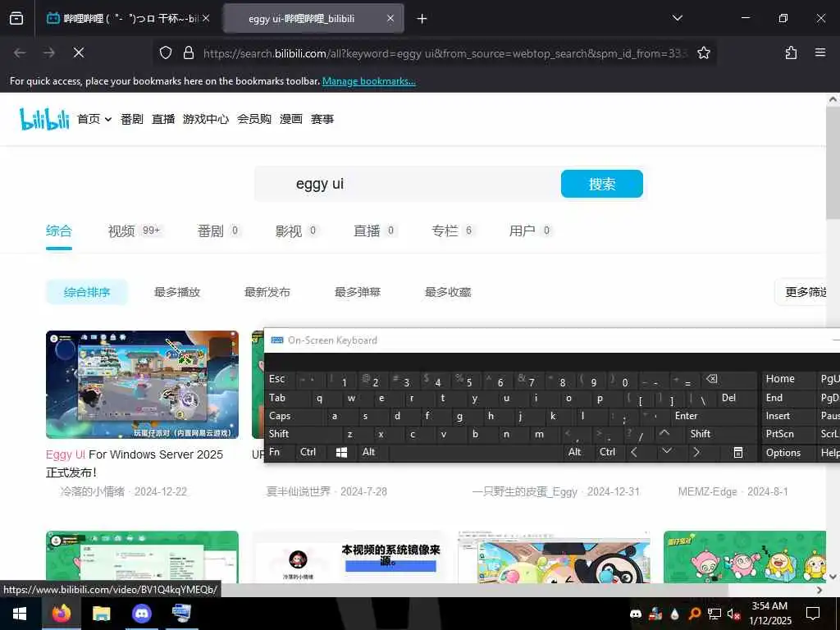Sort results by 最多弹幕
Viewport: 840px width, 630px height.
358,292
